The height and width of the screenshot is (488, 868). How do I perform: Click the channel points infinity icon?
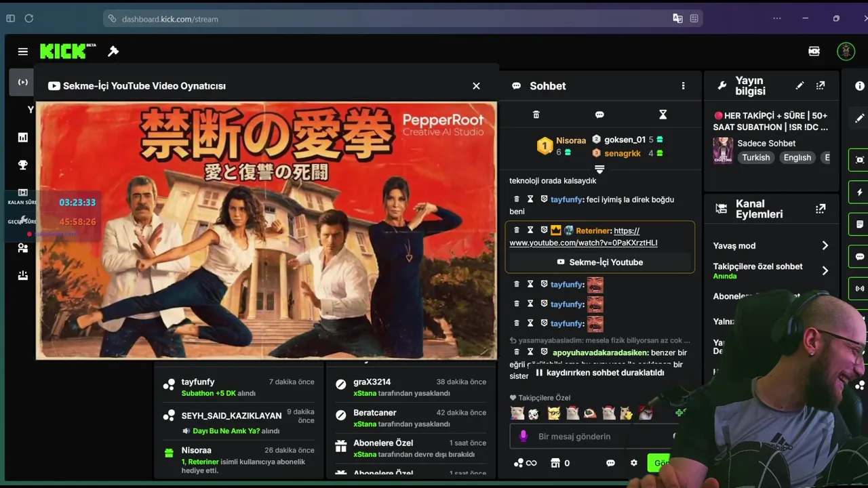(525, 463)
